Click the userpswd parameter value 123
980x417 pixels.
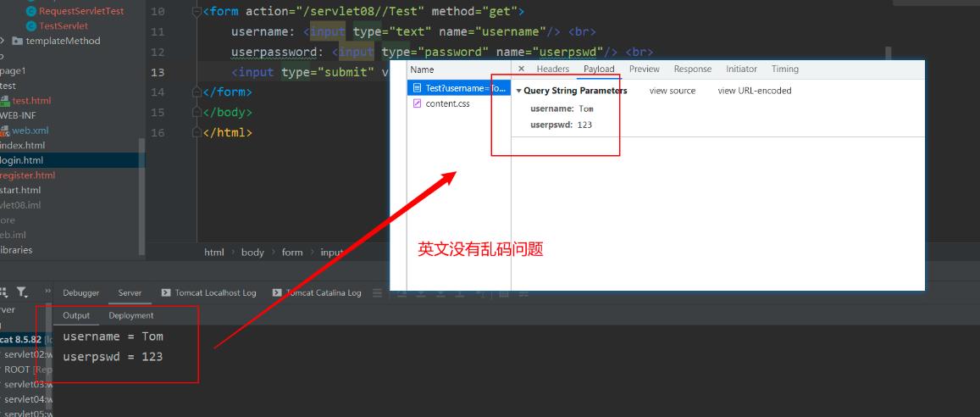pyautogui.click(x=584, y=125)
